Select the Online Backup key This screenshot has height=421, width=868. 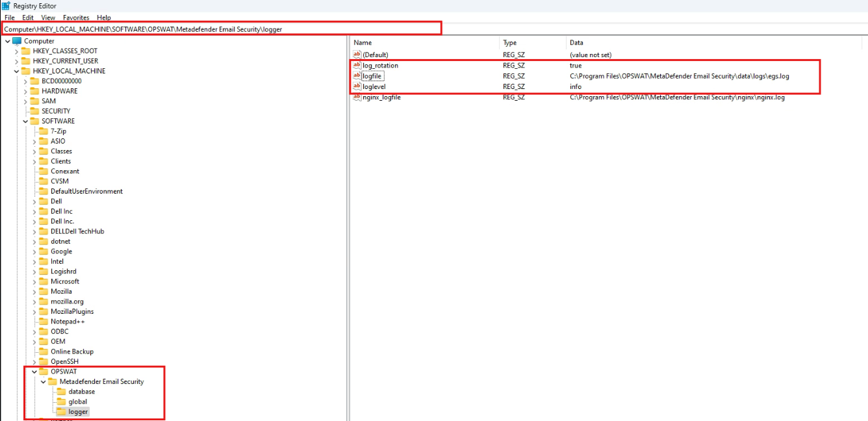tap(72, 351)
